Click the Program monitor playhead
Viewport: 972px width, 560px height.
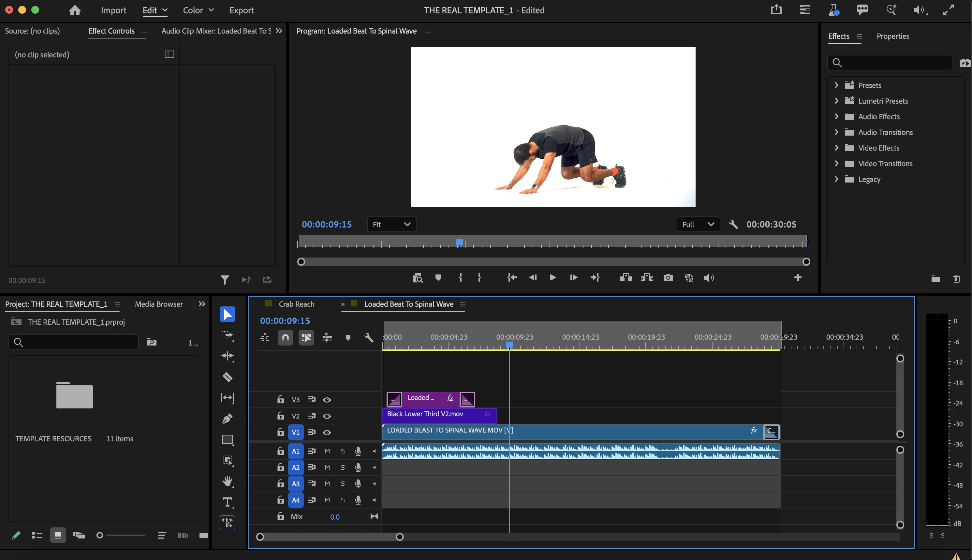[x=459, y=243]
